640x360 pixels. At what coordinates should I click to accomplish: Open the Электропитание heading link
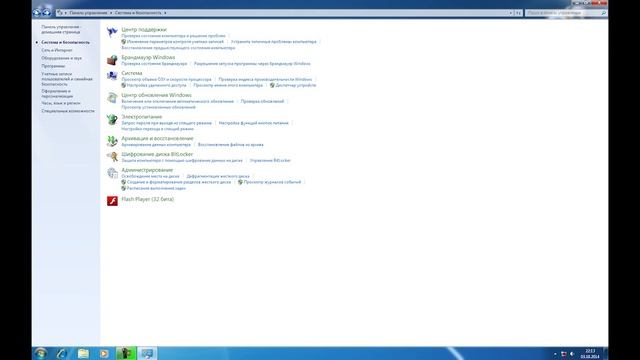click(x=142, y=117)
